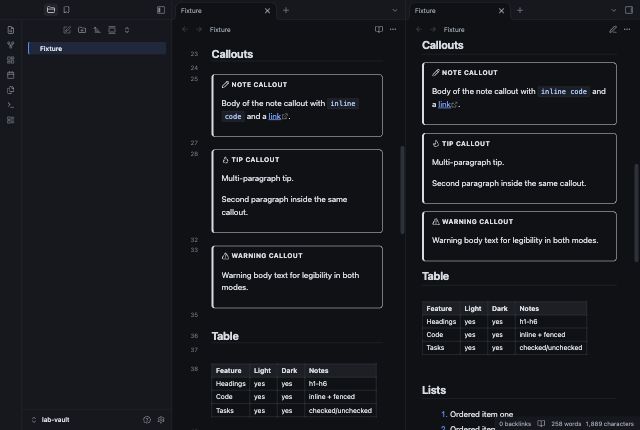Click the 1,889 characters status entry

click(x=610, y=424)
